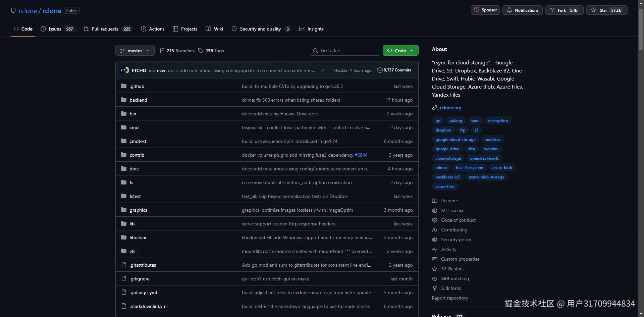644x317 pixels.
Task: Click the backend folder icon
Action: click(x=124, y=100)
